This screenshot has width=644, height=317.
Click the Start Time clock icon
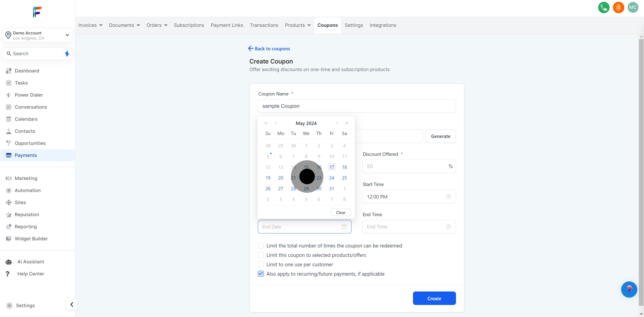coord(448,197)
